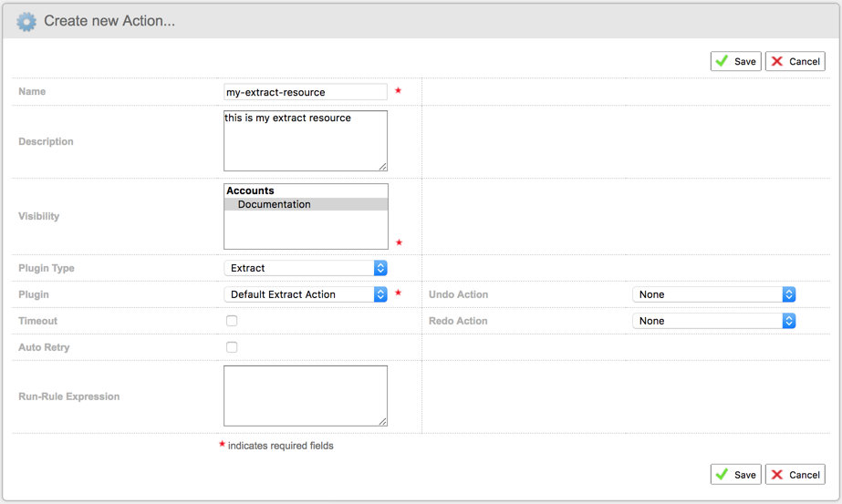This screenshot has width=842, height=504.
Task: Click the Undo Action label
Action: click(458, 294)
